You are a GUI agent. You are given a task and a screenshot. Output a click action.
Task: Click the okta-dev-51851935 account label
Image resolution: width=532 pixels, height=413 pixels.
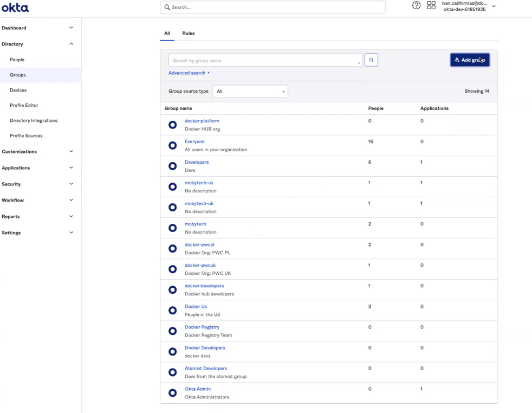tap(464, 10)
